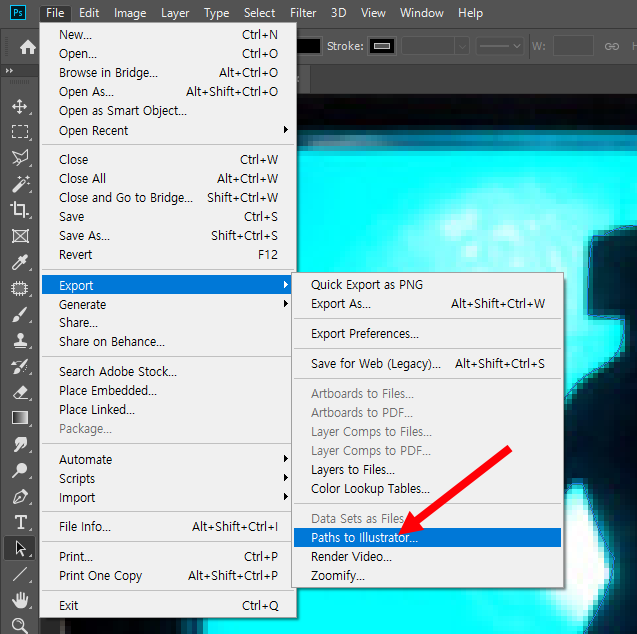Choose Place Embedded... menu item
Viewport: 637px width, 634px height.
click(167, 390)
